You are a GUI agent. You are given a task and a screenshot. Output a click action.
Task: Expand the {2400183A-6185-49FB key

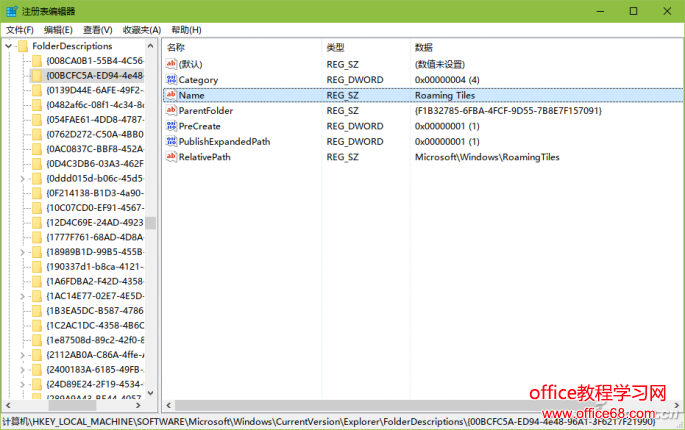click(x=22, y=370)
